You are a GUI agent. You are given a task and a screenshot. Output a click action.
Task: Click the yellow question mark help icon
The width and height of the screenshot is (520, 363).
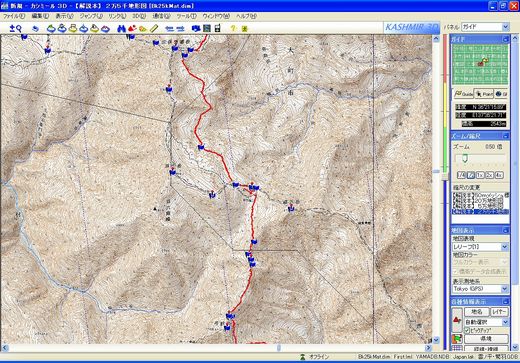233,29
